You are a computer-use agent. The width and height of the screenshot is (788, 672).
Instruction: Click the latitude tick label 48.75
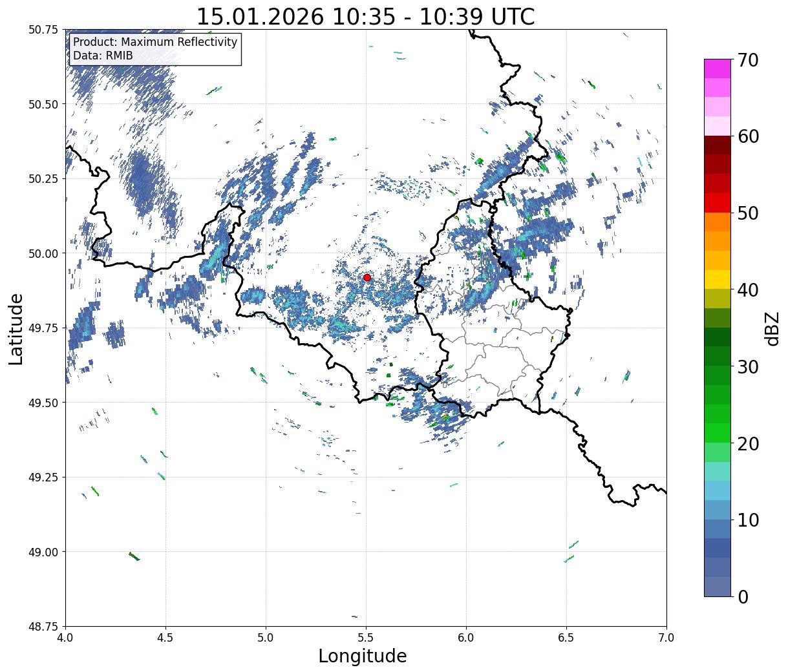pyautogui.click(x=43, y=627)
